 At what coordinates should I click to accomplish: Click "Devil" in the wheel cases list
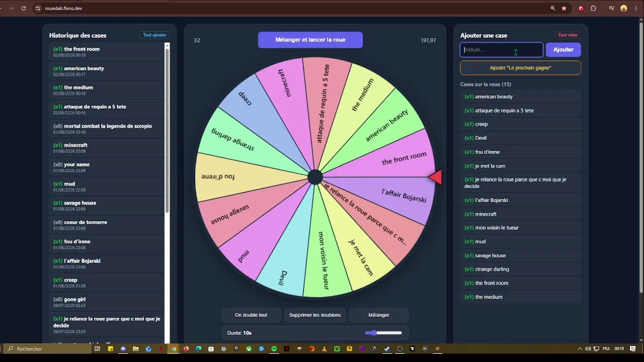coord(520,138)
